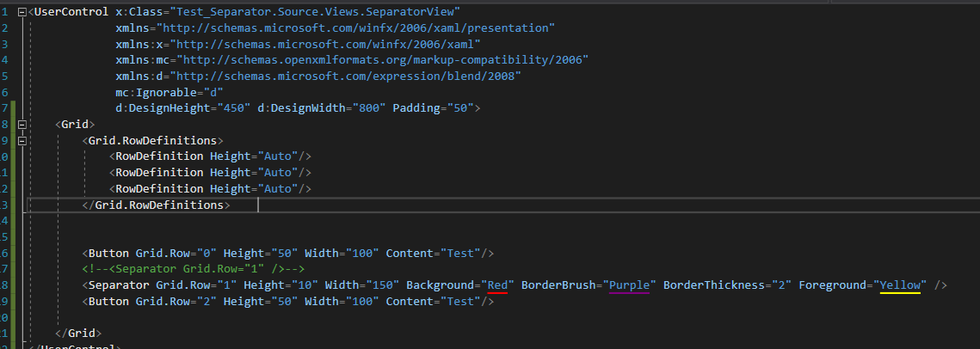
Task: Click the "800" design width value
Action: [369, 108]
